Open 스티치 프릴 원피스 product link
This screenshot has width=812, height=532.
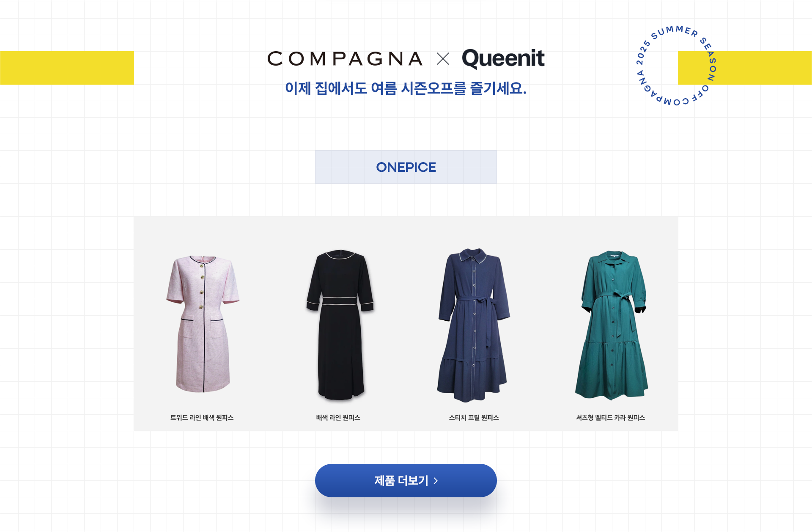pyautogui.click(x=474, y=418)
